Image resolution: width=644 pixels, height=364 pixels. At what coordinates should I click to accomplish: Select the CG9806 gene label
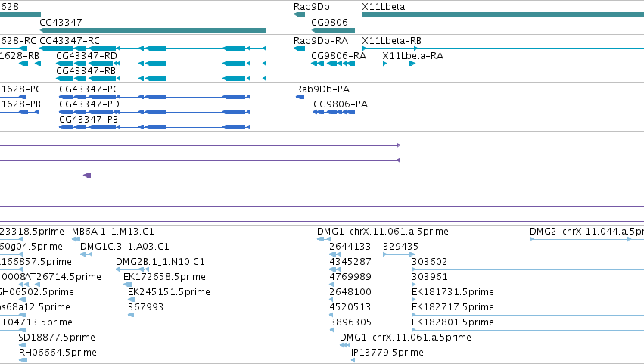pyautogui.click(x=329, y=22)
